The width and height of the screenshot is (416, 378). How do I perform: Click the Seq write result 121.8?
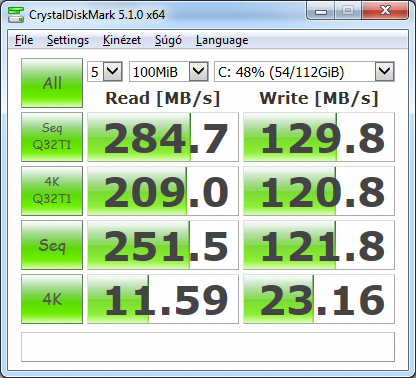pyautogui.click(x=319, y=245)
